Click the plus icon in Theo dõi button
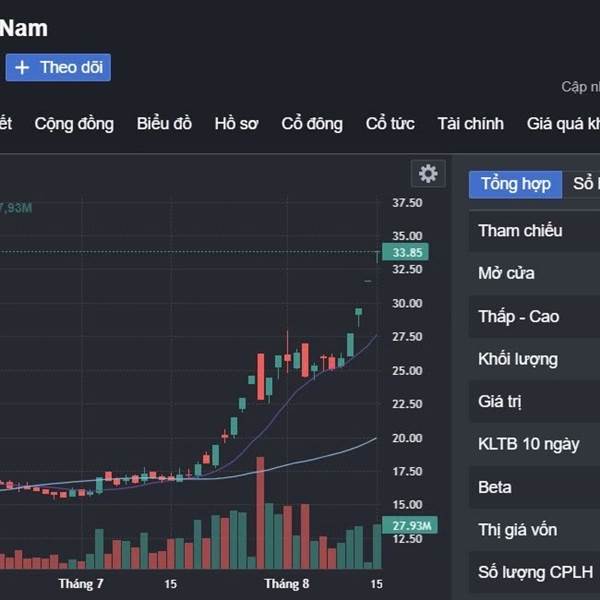Viewport: 600px width, 600px height. click(x=22, y=68)
